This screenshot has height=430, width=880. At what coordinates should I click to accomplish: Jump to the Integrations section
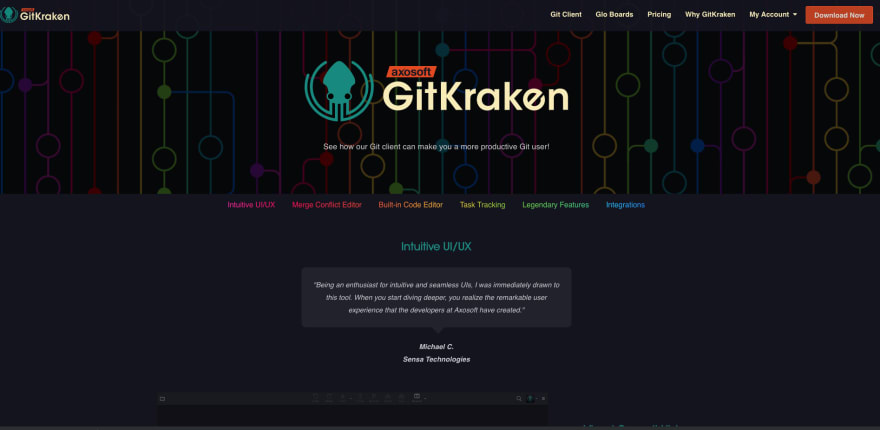point(625,205)
